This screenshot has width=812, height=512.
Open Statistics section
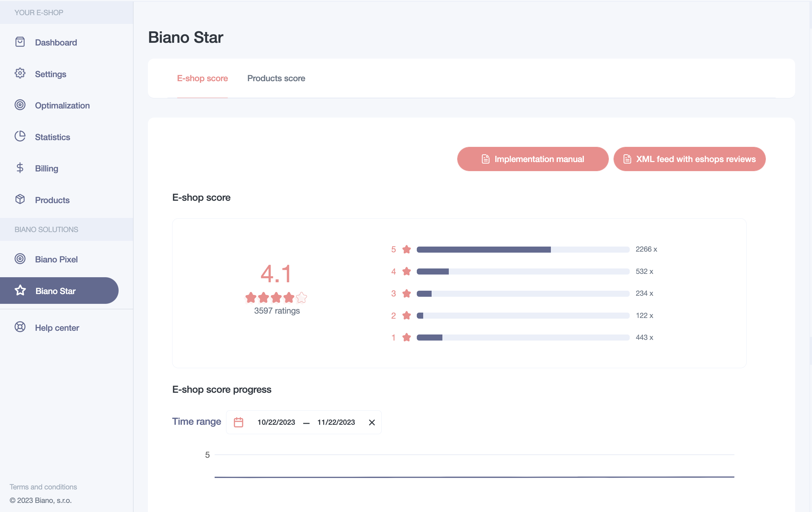(x=53, y=137)
